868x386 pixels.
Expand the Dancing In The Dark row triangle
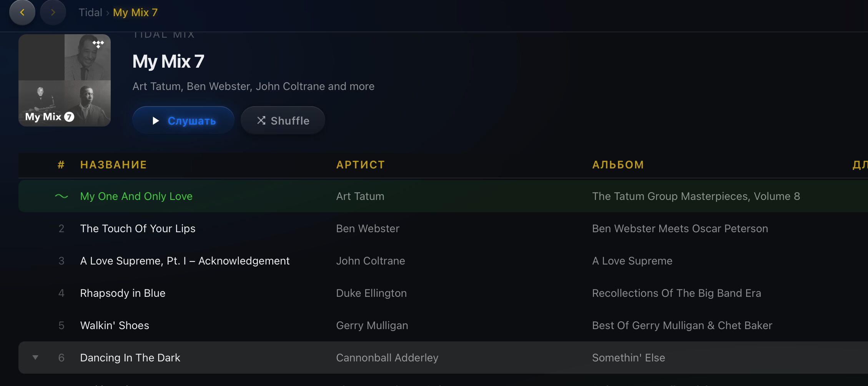(35, 358)
